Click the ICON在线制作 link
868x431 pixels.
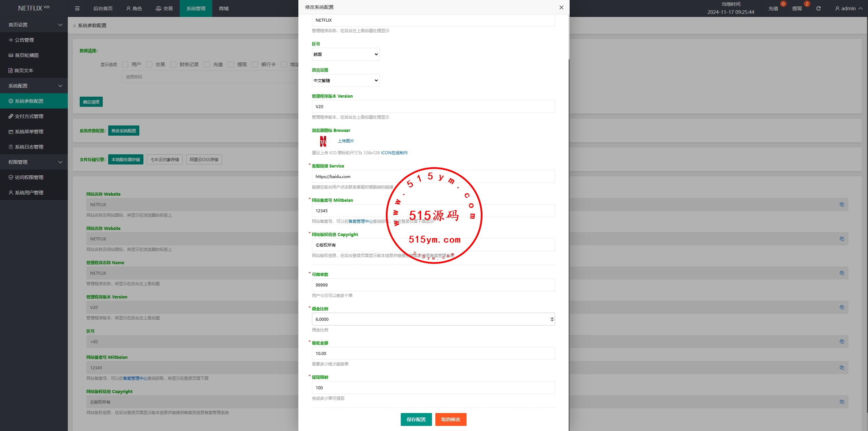click(x=394, y=153)
